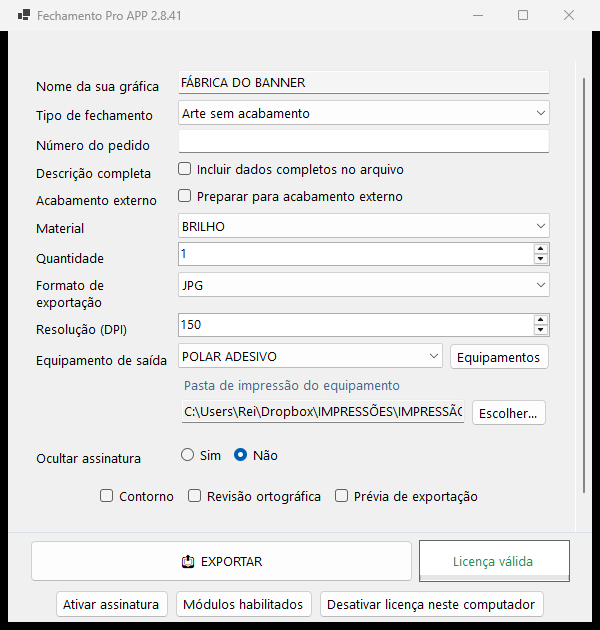Expand Formato de exportação JPG dropdown
Viewport: 600px width, 630px height.
click(364, 285)
